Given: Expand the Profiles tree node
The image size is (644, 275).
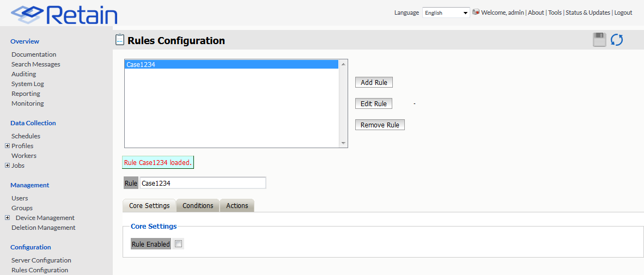Looking at the screenshot, I should (x=7, y=146).
